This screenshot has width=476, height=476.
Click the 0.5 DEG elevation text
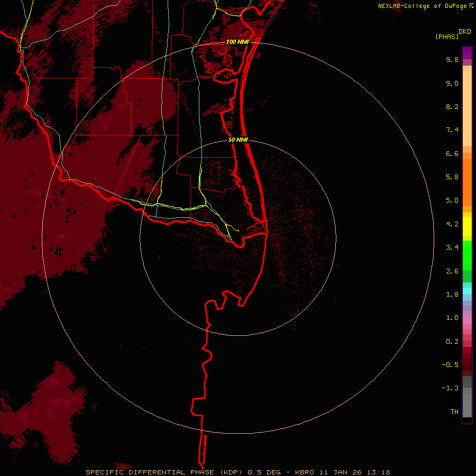(x=264, y=472)
